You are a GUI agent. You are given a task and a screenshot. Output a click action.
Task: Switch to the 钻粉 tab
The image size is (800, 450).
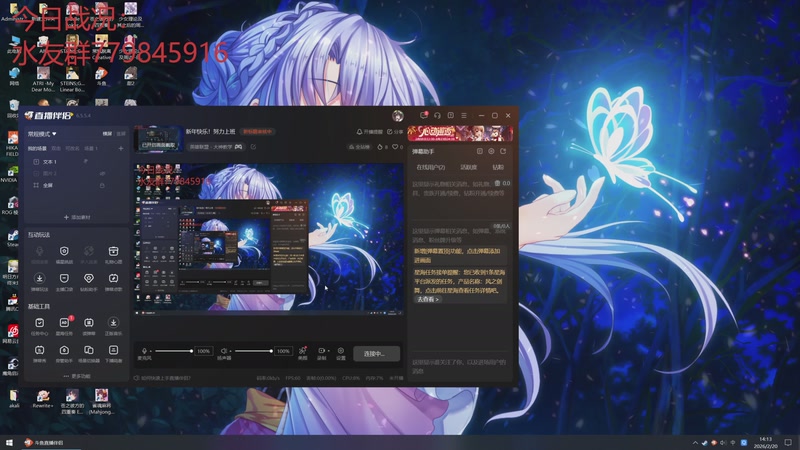(x=498, y=167)
